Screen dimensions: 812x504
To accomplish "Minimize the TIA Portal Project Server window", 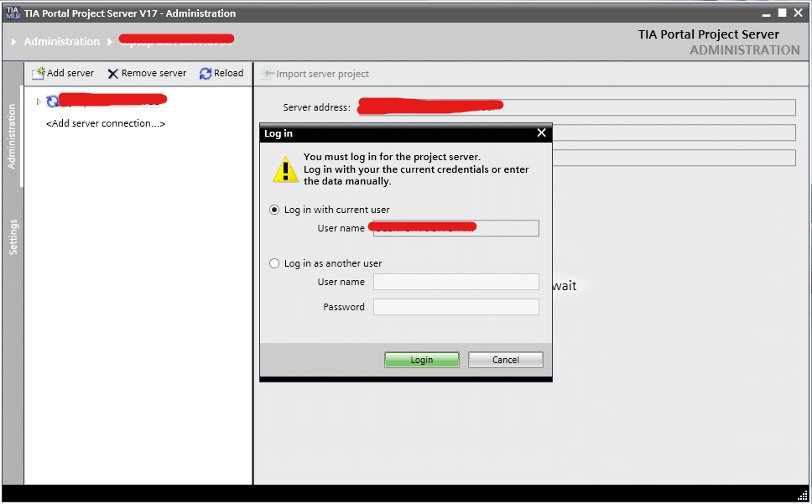I will pos(767,14).
